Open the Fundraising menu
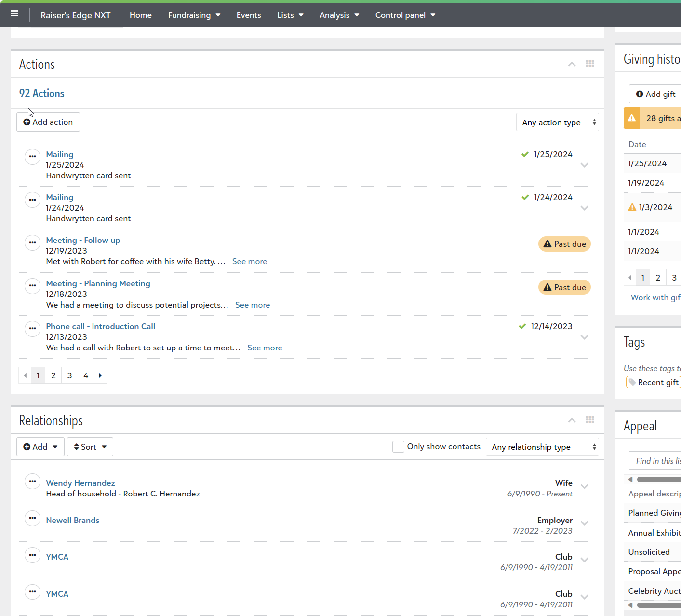The image size is (681, 616). (x=194, y=15)
